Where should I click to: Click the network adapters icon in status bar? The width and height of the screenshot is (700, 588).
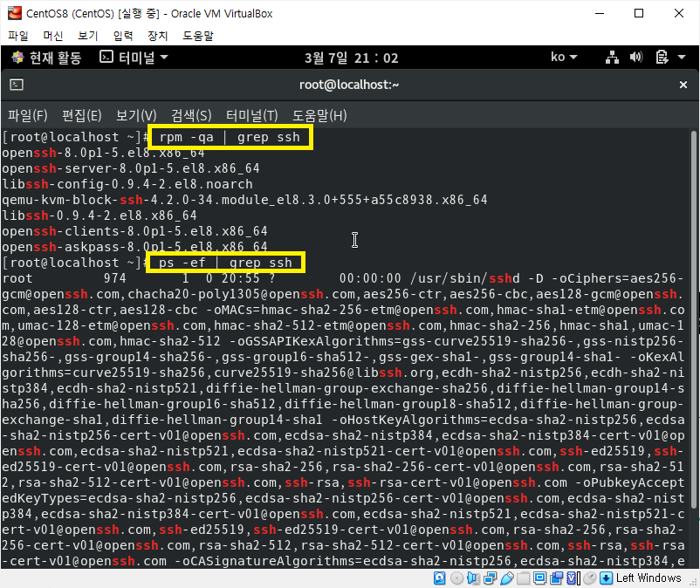pyautogui.click(x=491, y=578)
